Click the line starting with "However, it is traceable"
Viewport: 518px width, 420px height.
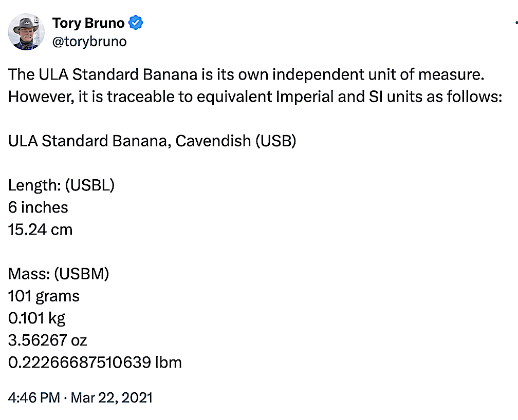tap(254, 97)
